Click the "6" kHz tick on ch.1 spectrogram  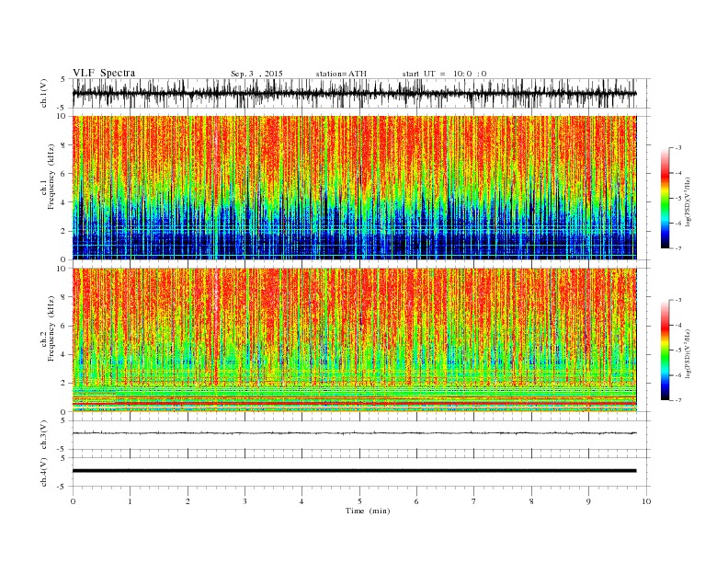64,174
